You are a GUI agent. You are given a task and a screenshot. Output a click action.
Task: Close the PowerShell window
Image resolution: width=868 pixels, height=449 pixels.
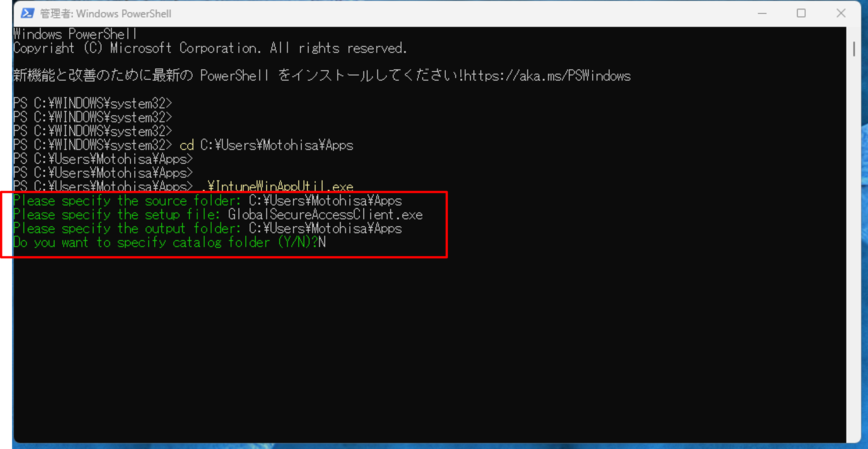point(841,13)
